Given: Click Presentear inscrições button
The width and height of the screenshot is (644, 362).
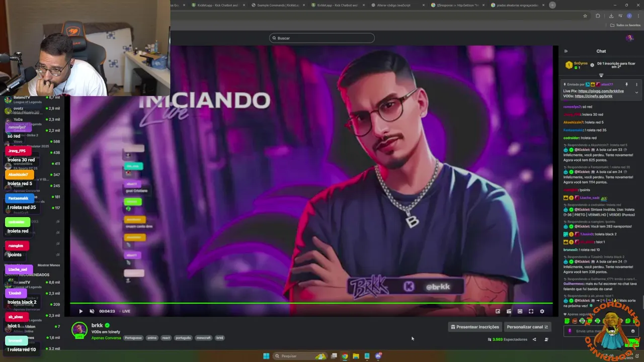Looking at the screenshot, I should [474, 327].
